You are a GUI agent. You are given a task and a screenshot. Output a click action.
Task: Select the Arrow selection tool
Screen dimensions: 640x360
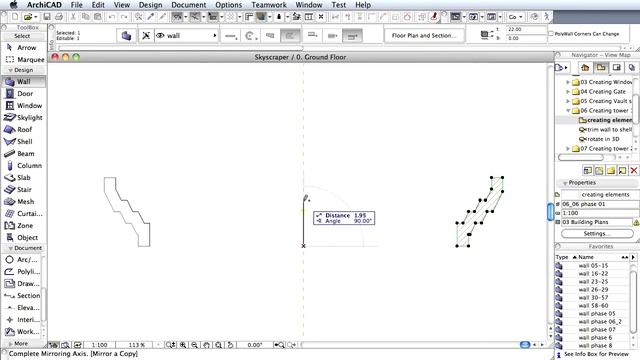24,48
